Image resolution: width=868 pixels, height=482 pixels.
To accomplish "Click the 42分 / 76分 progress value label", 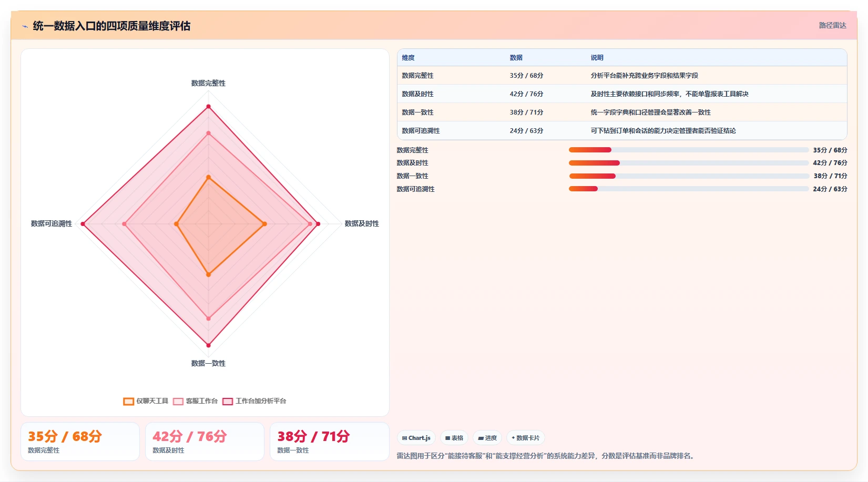I will (830, 163).
